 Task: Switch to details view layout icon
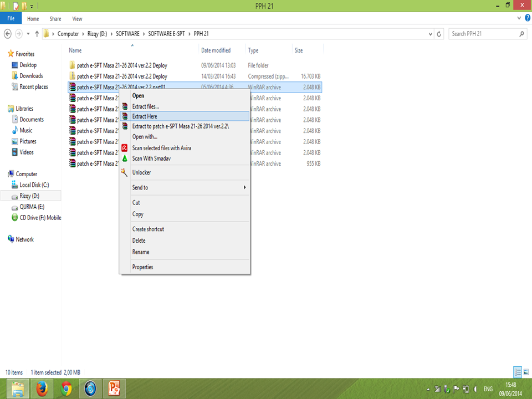point(518,372)
